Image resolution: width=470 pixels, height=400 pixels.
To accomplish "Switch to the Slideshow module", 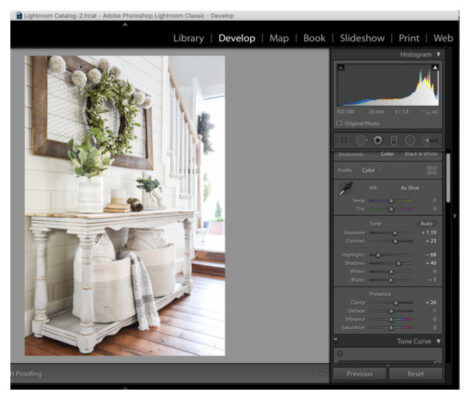I will pyautogui.click(x=362, y=38).
